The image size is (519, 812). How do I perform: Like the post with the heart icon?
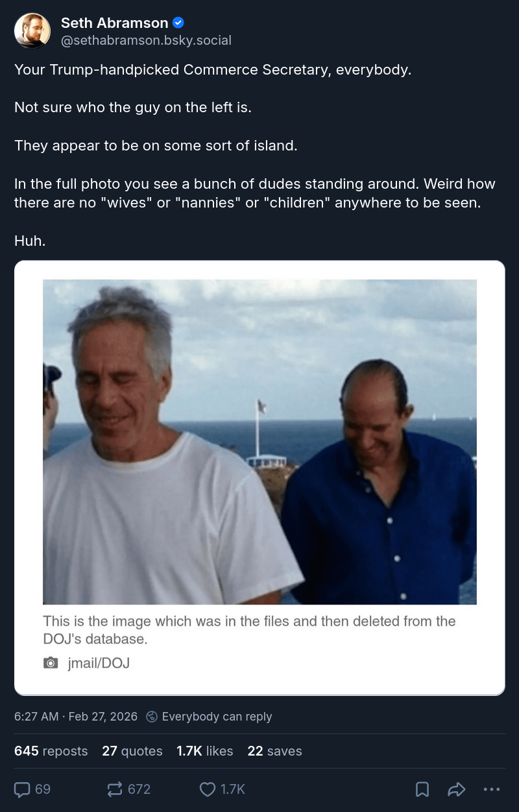coord(207,789)
